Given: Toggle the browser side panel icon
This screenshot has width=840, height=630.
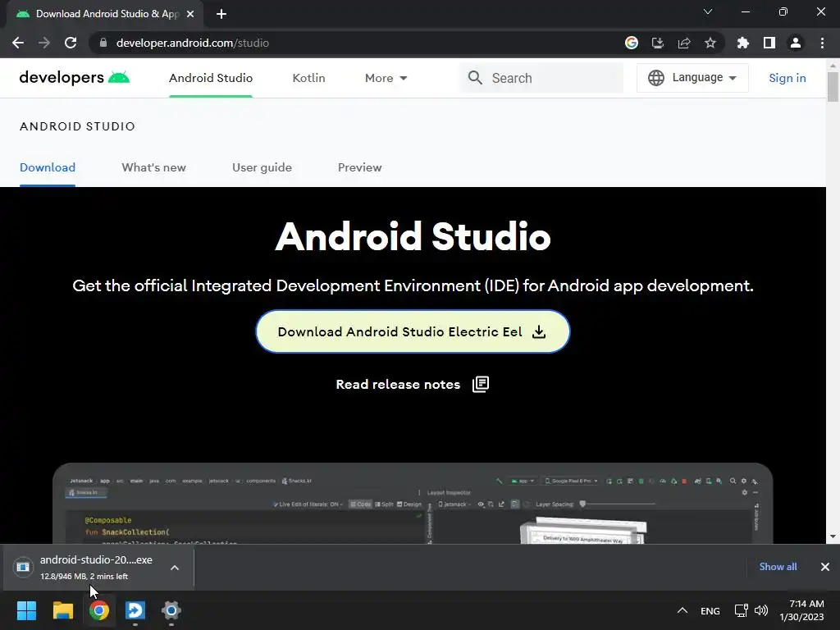Looking at the screenshot, I should 769,43.
